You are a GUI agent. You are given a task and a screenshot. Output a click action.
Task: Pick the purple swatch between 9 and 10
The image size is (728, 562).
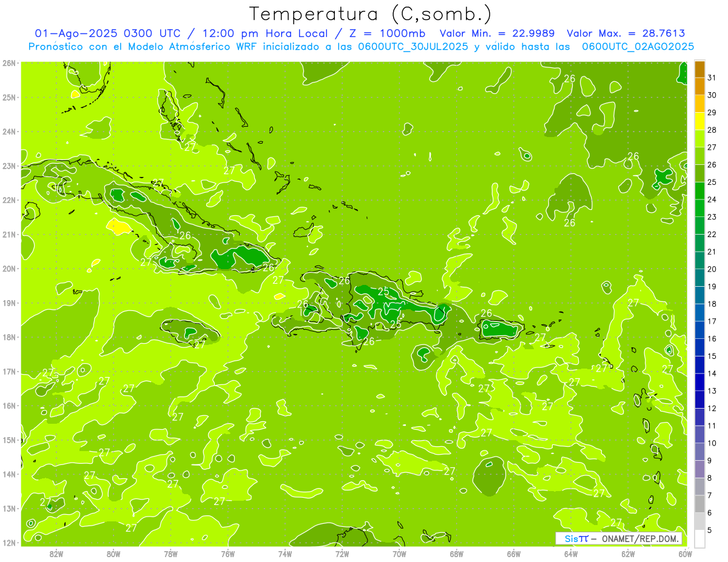click(x=699, y=452)
